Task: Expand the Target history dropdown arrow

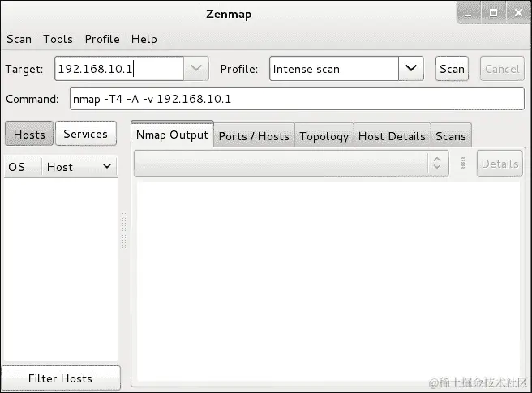Action: coord(196,69)
